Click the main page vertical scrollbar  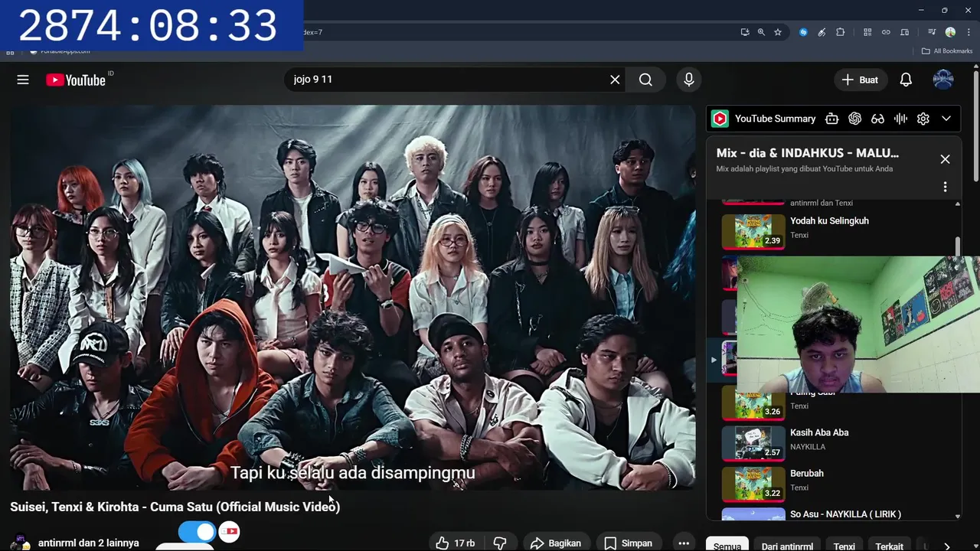[976, 126]
